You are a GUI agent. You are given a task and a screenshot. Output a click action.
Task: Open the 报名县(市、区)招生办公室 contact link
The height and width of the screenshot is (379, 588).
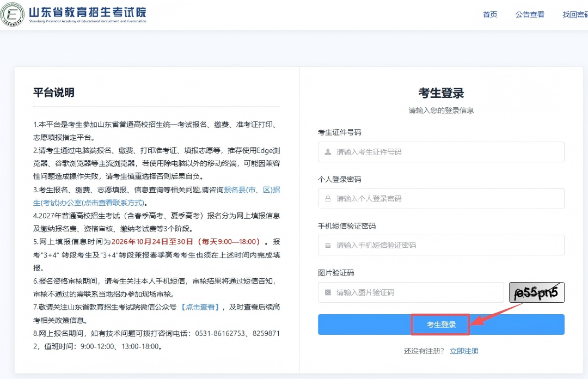click(x=156, y=196)
